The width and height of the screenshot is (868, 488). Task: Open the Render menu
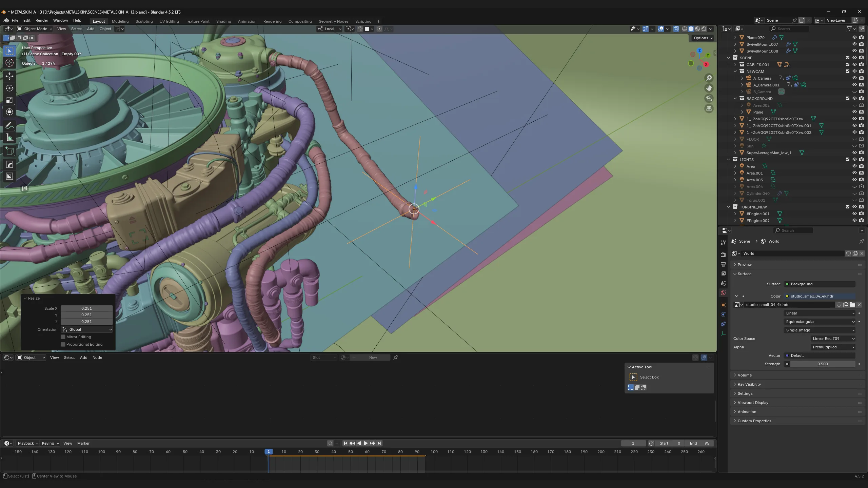coord(42,20)
